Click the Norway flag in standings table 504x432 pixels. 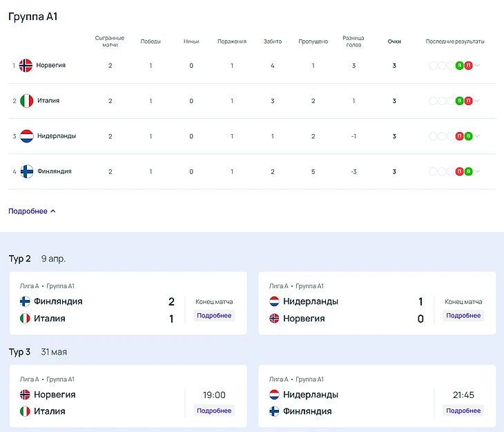(x=26, y=66)
